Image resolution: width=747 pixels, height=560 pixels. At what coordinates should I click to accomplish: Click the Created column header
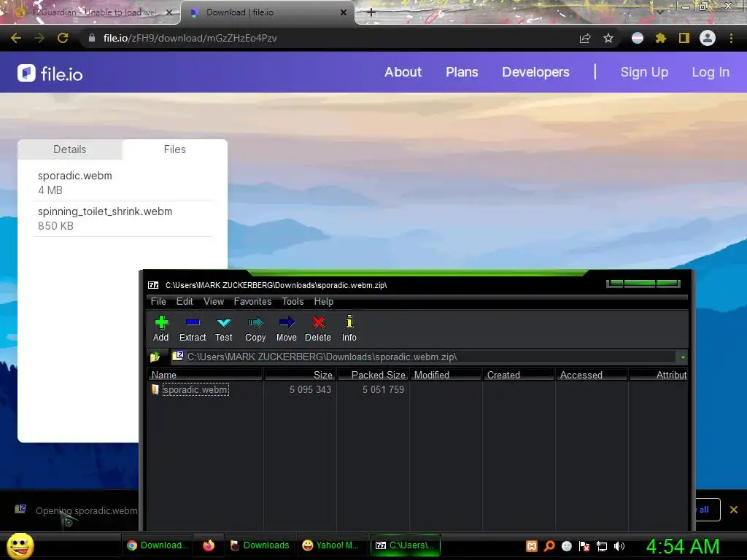tap(519, 375)
